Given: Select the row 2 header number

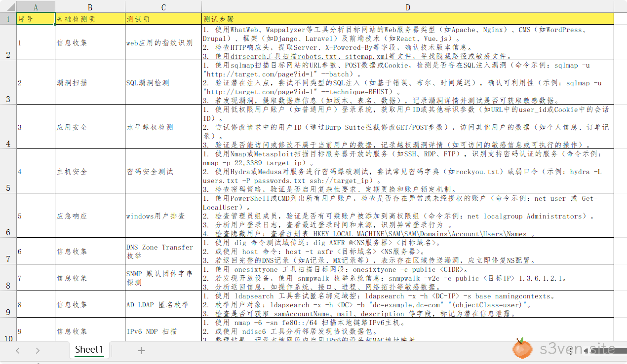Looking at the screenshot, I should [8, 42].
